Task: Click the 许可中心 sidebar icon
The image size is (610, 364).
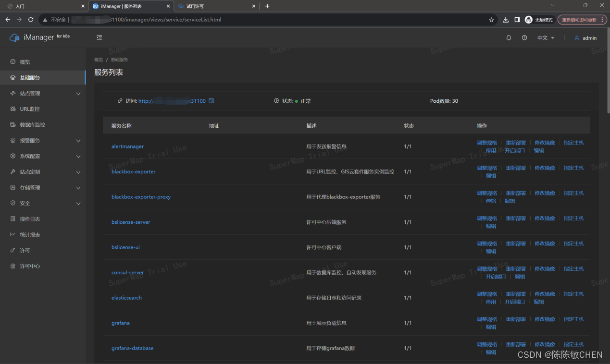Action: click(13, 266)
